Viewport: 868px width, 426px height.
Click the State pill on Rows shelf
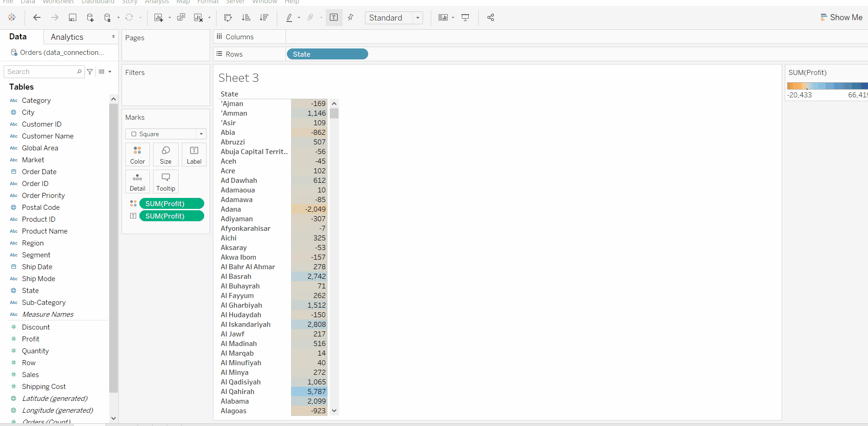pos(327,54)
